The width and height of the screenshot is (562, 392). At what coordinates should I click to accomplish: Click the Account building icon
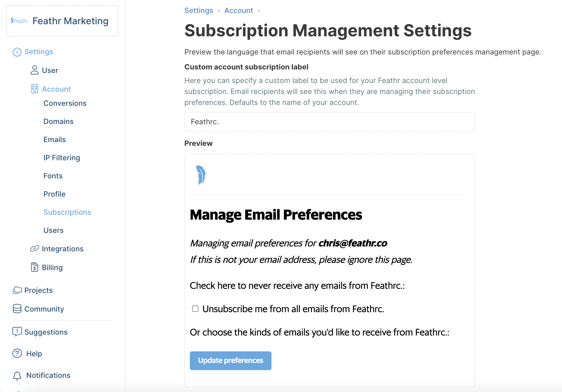(x=35, y=89)
